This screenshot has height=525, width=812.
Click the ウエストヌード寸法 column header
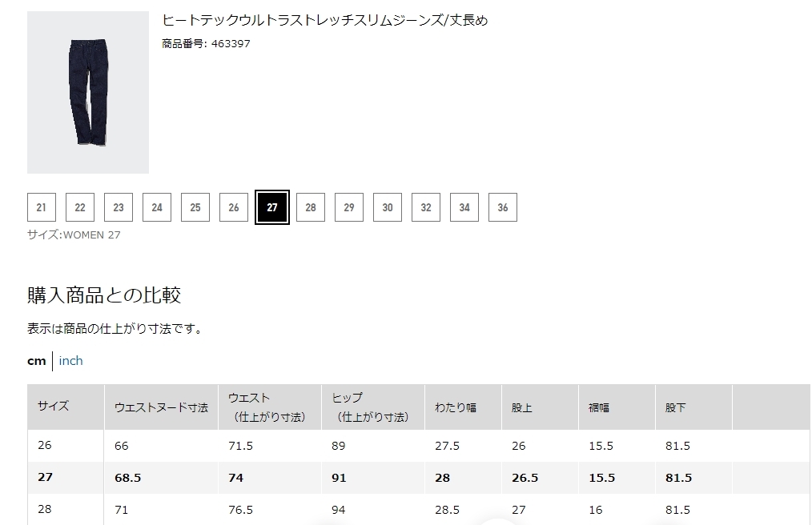(159, 407)
